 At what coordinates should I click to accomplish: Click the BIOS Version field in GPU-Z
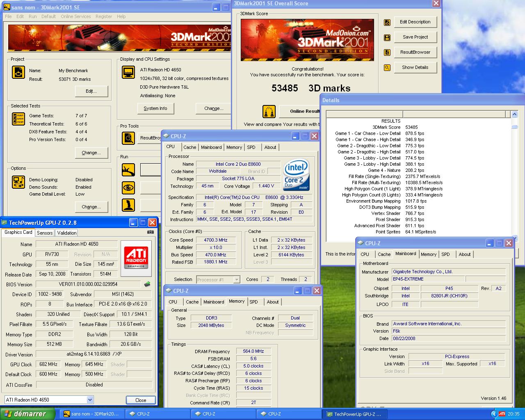[x=89, y=284]
